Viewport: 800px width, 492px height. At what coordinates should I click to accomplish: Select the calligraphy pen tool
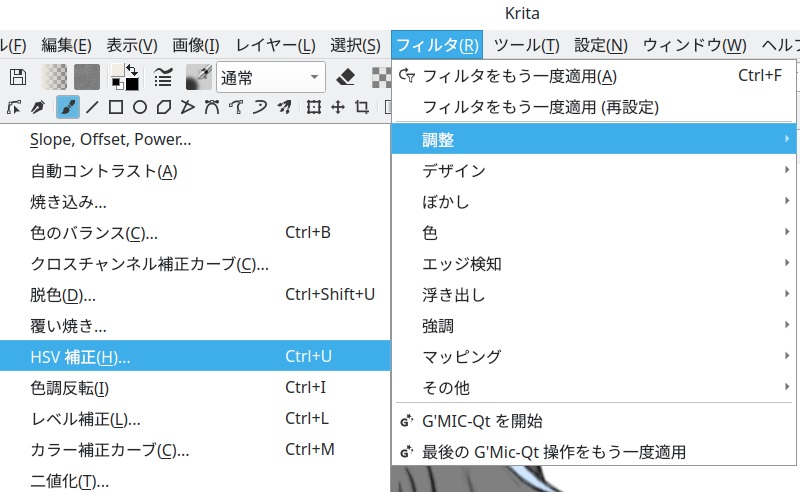point(38,107)
